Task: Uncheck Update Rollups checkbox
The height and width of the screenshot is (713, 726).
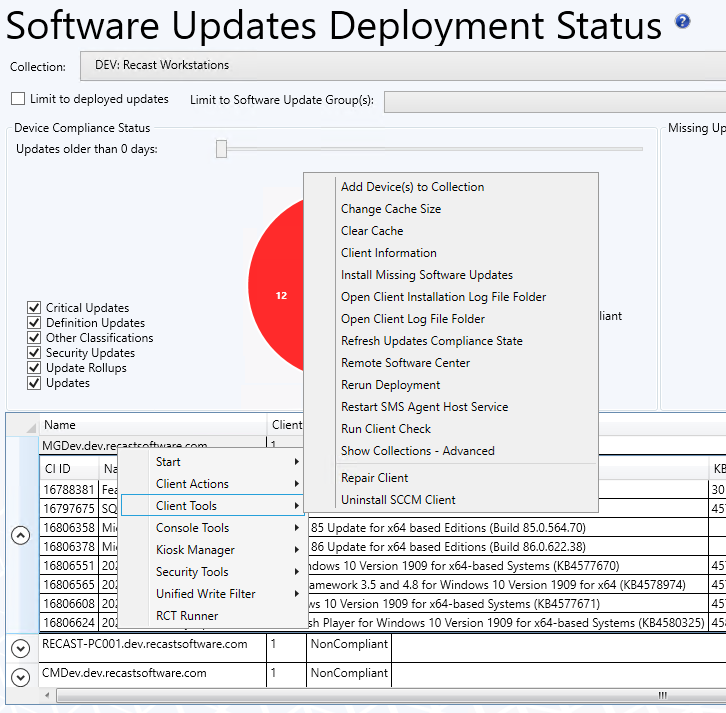Action: point(34,368)
